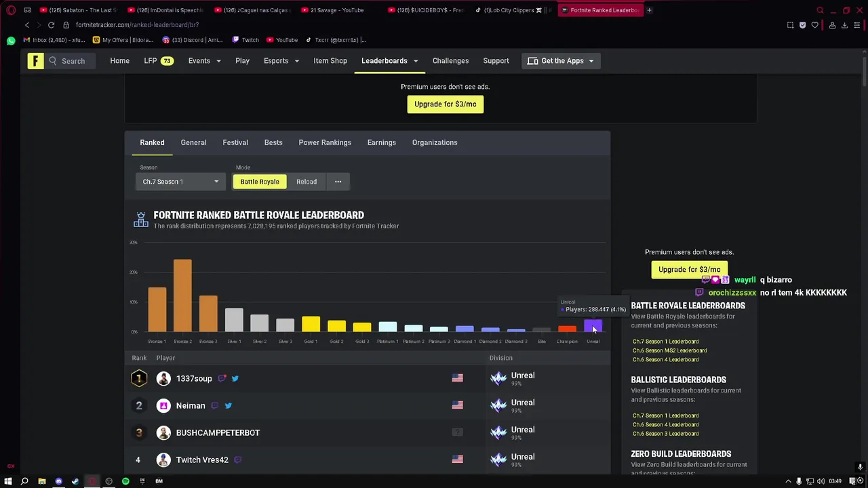Show hidden system tray icons chevron
The image size is (868, 488).
coord(788,481)
